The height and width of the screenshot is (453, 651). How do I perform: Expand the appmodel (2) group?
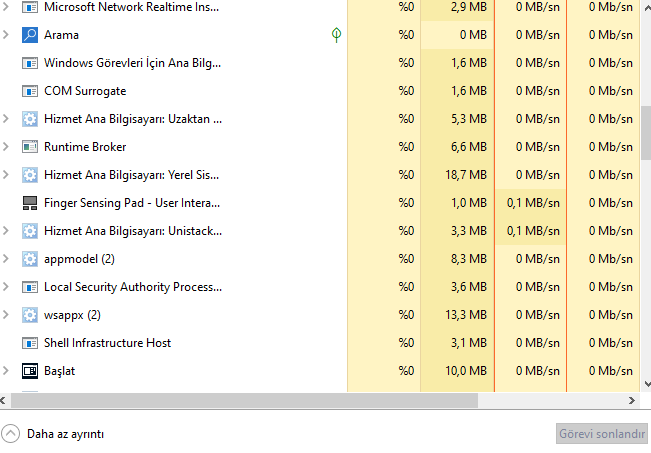[x=6, y=259]
